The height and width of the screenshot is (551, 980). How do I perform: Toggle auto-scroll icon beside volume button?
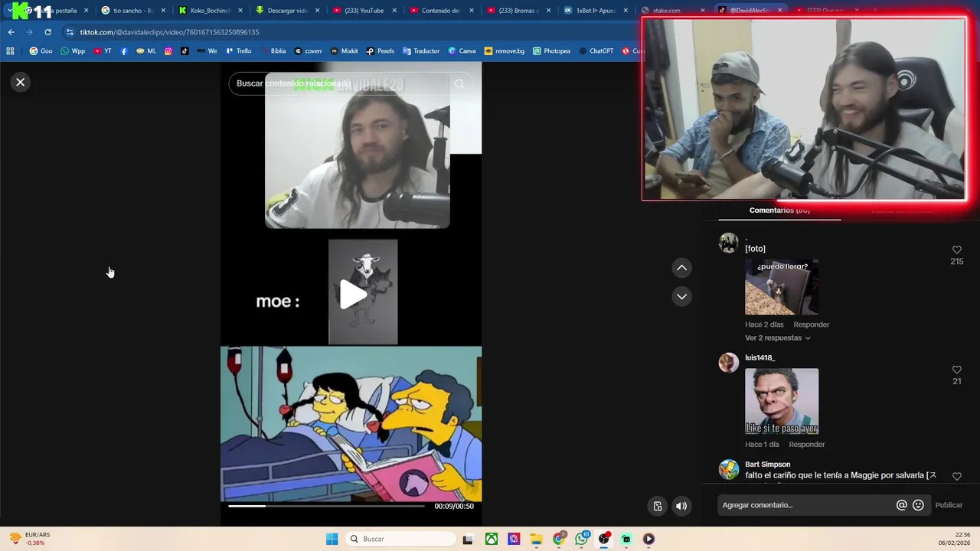tap(658, 506)
